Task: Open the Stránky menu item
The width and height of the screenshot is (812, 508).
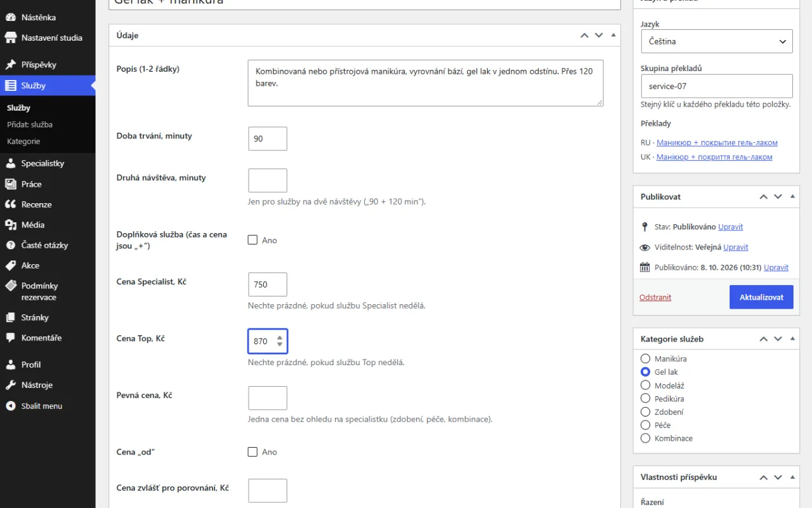Action: coord(48,317)
